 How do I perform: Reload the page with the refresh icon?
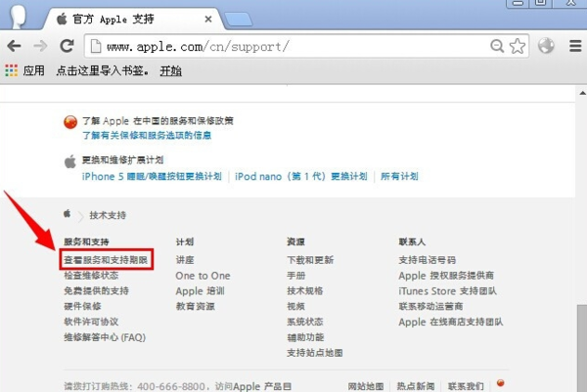coord(67,46)
